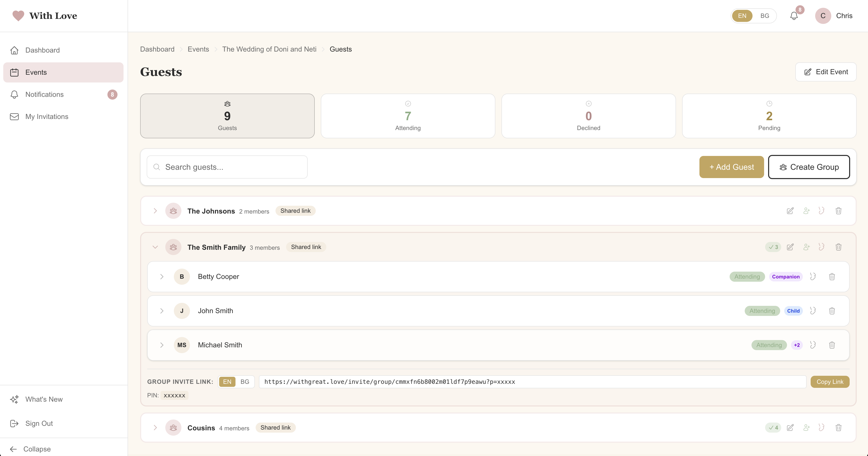The height and width of the screenshot is (456, 868).
Task: Set group invite link language to BG
Action: coord(245,382)
